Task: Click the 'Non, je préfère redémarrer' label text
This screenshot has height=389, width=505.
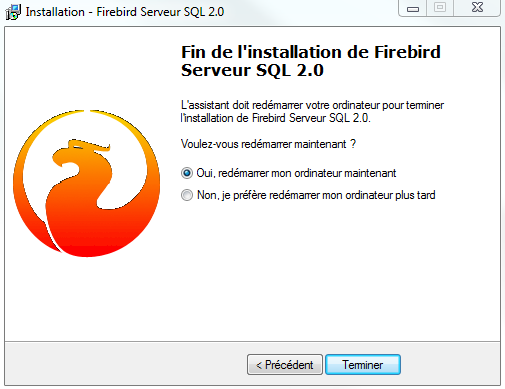Action: (316, 195)
